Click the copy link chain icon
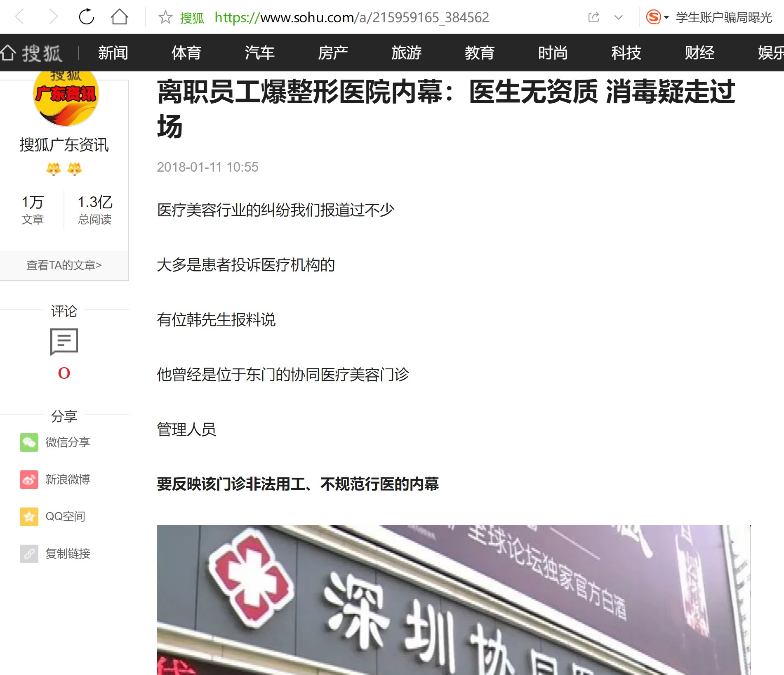 pyautogui.click(x=29, y=554)
